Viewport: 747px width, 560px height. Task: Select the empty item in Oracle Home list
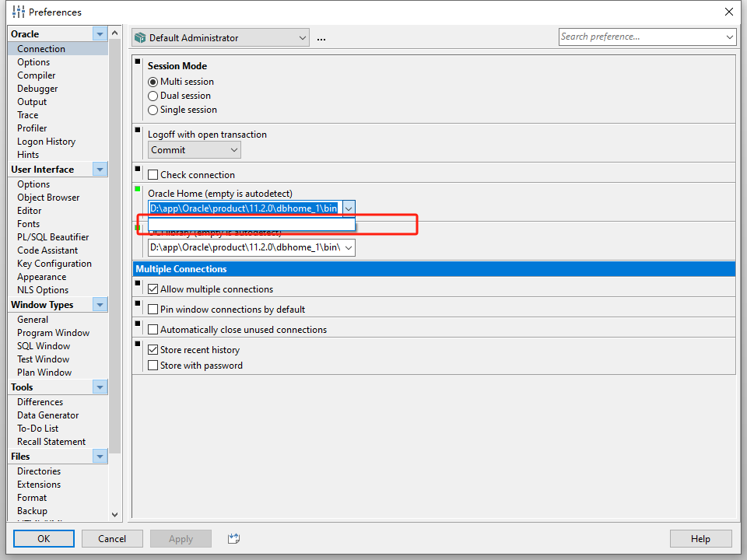[x=251, y=224]
